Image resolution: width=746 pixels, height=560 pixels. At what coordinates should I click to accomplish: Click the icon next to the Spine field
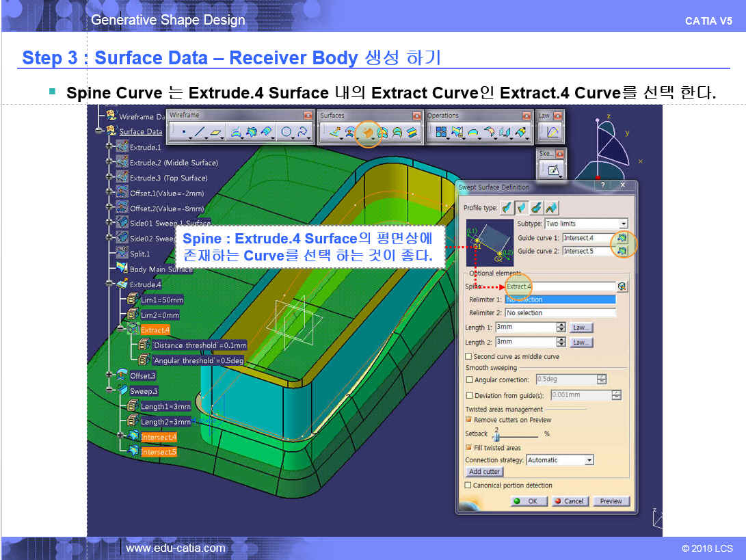(x=622, y=286)
